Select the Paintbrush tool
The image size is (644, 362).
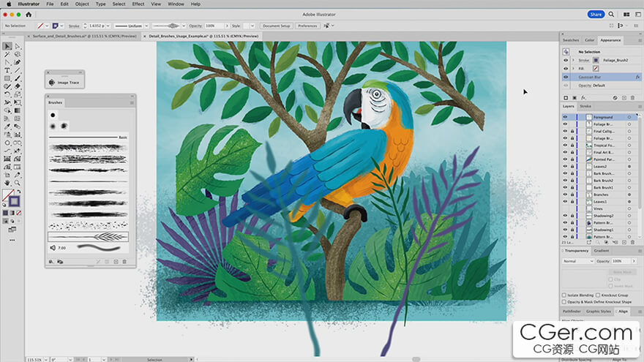pos(18,78)
